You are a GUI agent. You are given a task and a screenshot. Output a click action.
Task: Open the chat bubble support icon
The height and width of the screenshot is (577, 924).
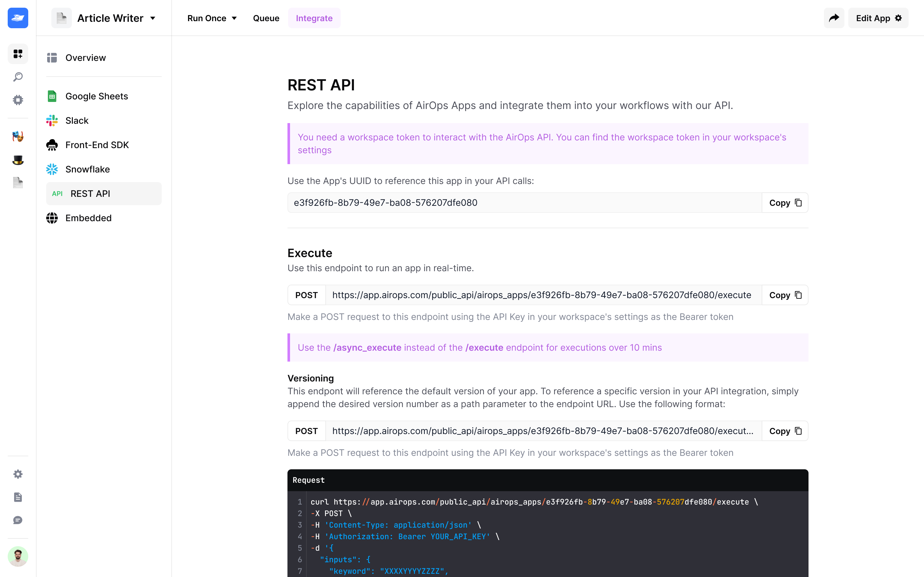[18, 520]
